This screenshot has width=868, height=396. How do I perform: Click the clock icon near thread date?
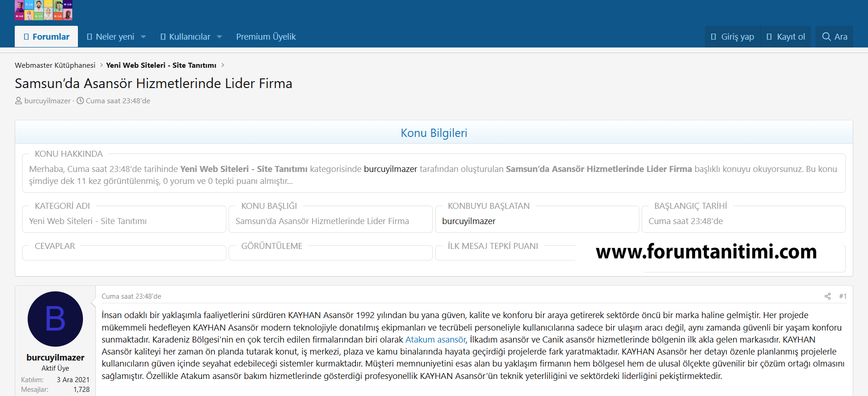pyautogui.click(x=80, y=101)
